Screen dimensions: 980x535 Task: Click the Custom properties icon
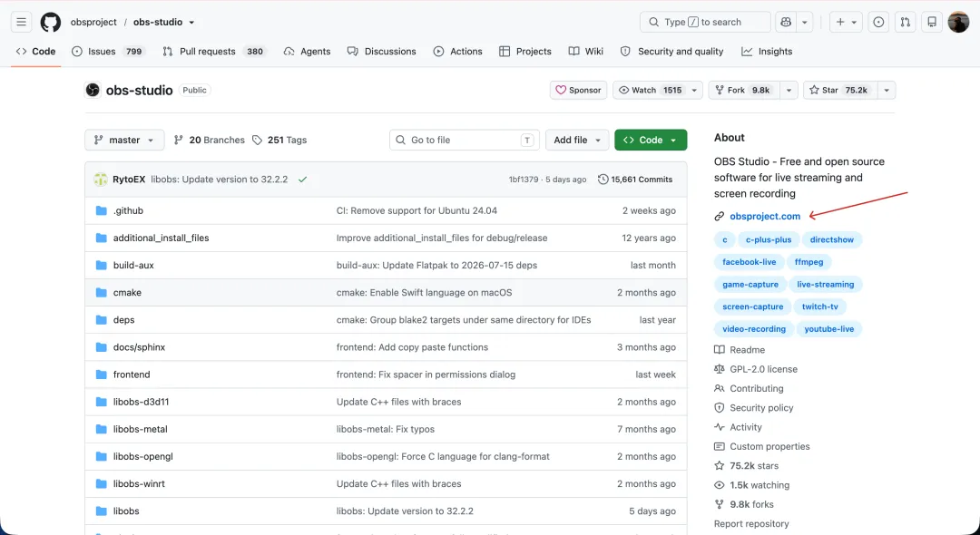click(x=720, y=446)
